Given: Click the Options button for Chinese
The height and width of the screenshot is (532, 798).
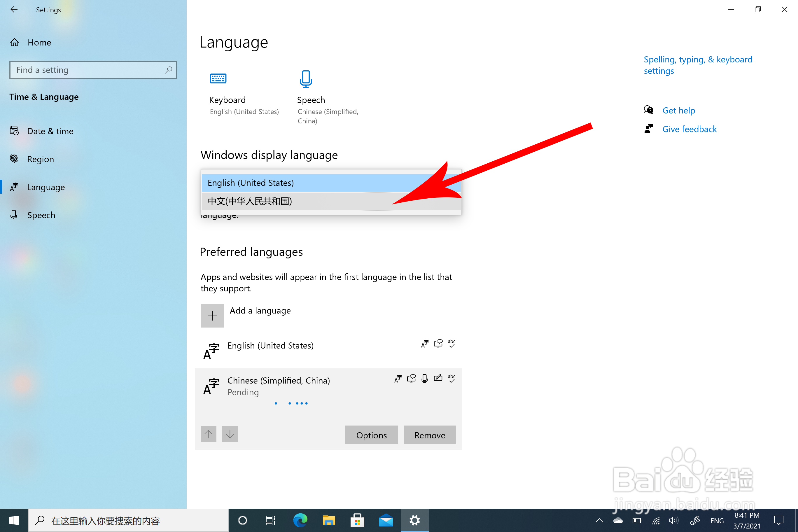Looking at the screenshot, I should coord(371,435).
